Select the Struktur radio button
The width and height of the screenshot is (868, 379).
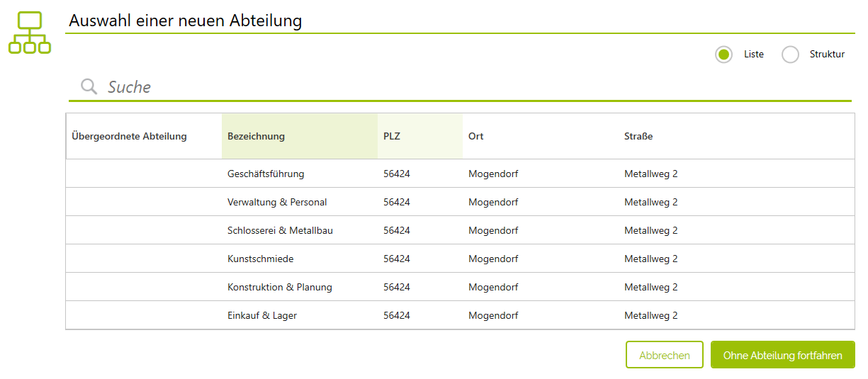point(790,55)
